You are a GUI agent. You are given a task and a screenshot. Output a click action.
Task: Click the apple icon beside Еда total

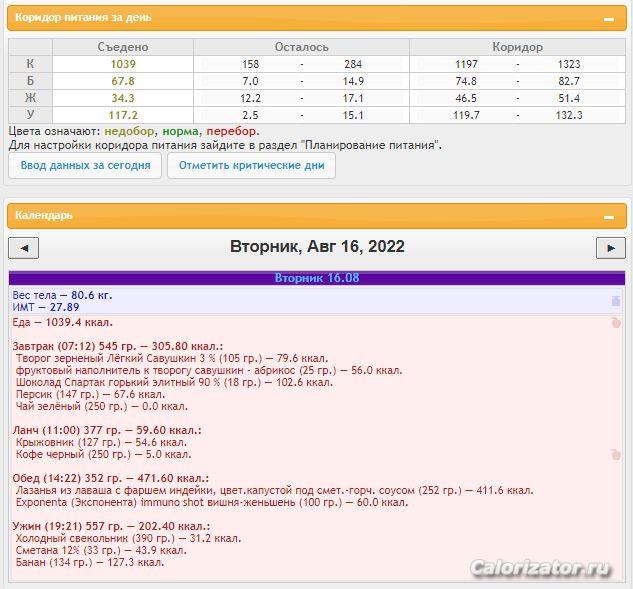[615, 323]
